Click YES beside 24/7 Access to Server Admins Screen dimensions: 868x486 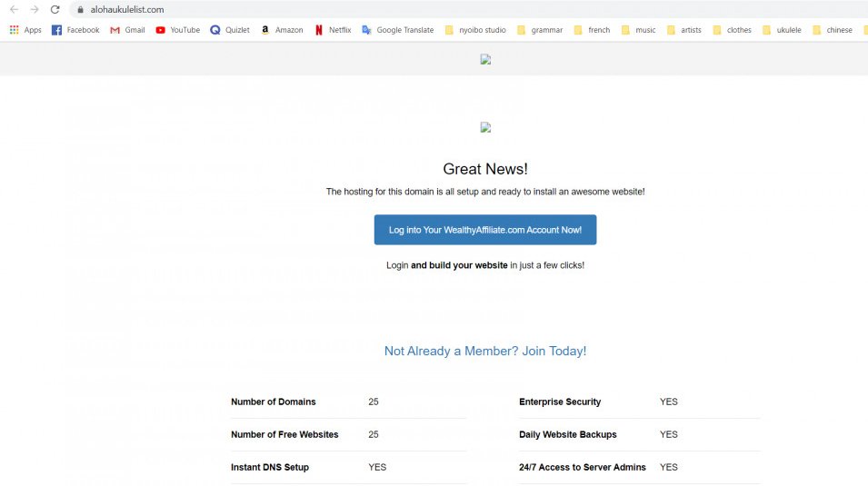(x=669, y=467)
